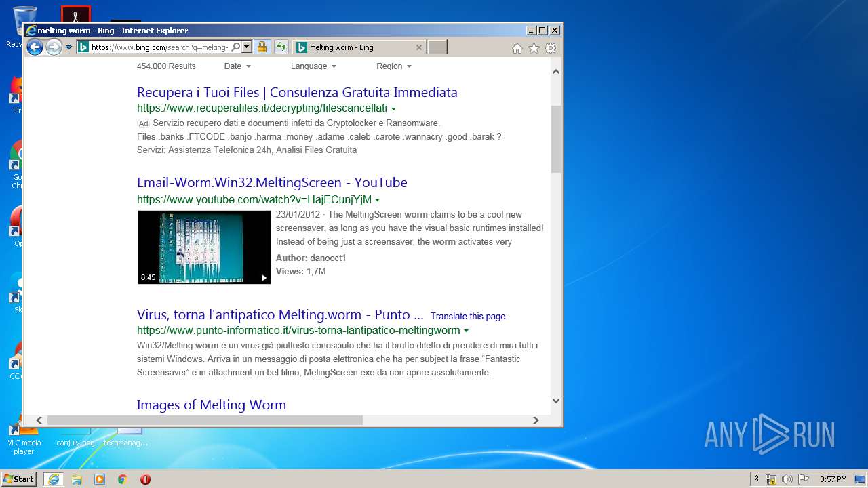Open the Tools gear icon

pyautogui.click(x=551, y=48)
